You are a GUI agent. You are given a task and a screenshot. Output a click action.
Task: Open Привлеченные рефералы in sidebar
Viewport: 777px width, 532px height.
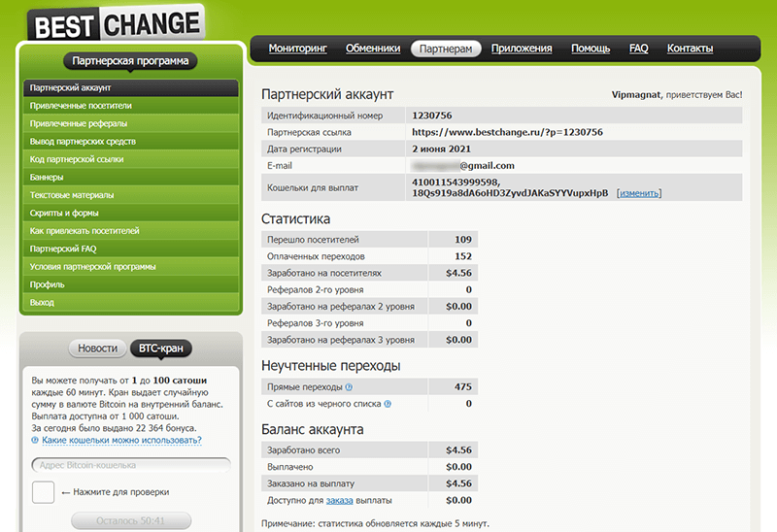click(x=131, y=123)
